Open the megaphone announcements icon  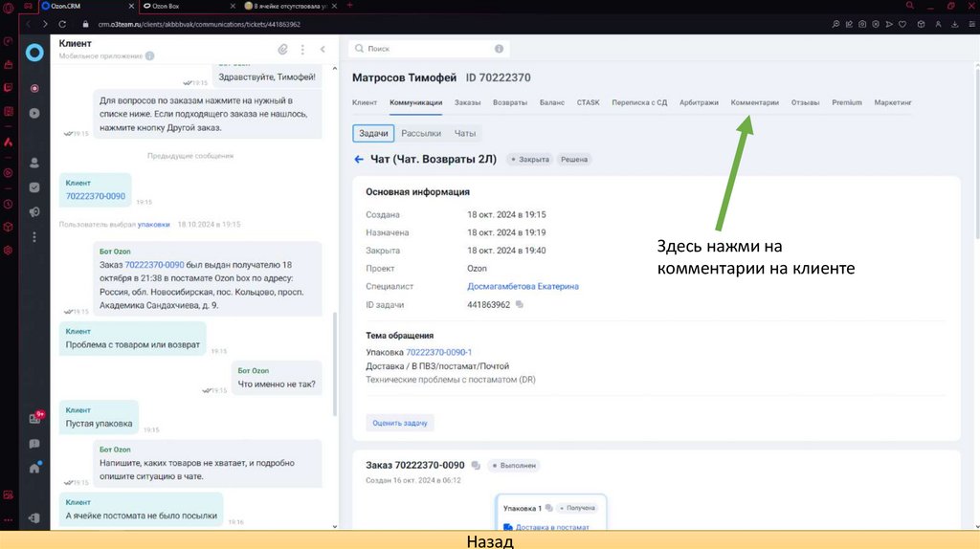click(x=34, y=212)
